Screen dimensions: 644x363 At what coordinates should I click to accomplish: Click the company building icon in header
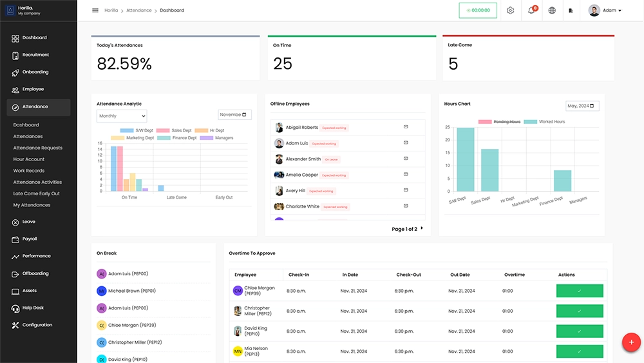571,10
